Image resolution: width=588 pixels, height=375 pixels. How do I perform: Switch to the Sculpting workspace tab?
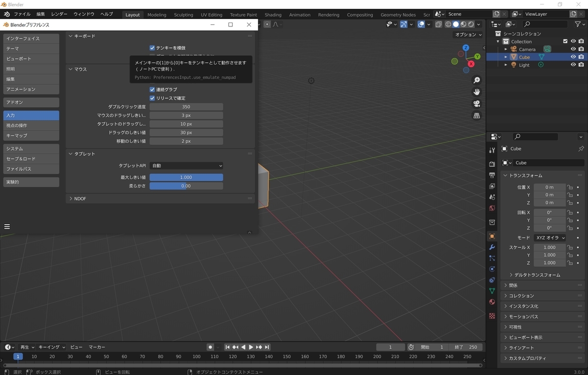pyautogui.click(x=184, y=15)
